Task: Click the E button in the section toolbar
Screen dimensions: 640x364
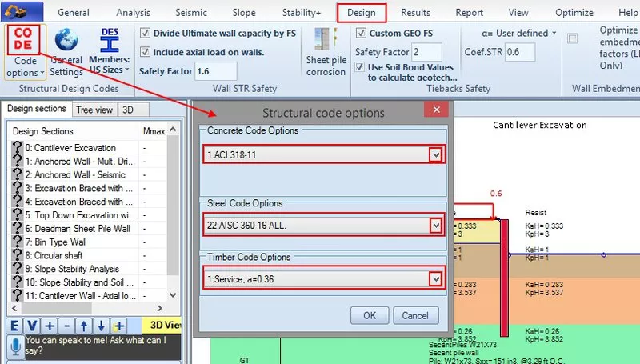Action: 14,326
